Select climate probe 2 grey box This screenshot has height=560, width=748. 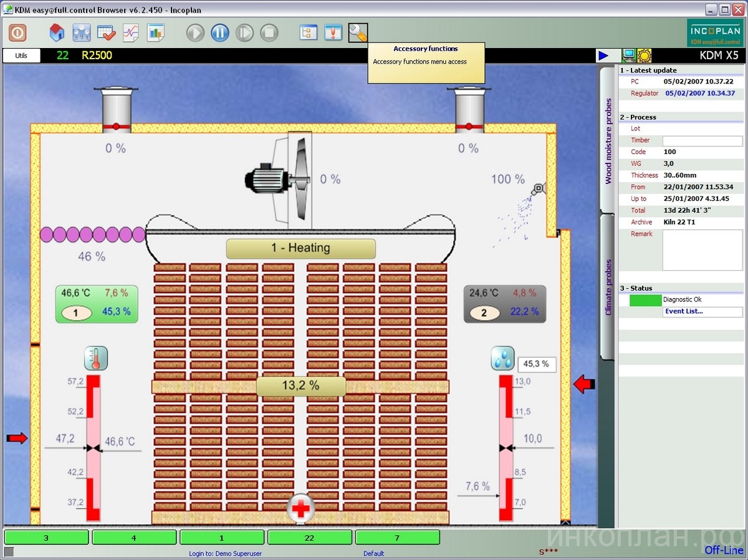[505, 304]
